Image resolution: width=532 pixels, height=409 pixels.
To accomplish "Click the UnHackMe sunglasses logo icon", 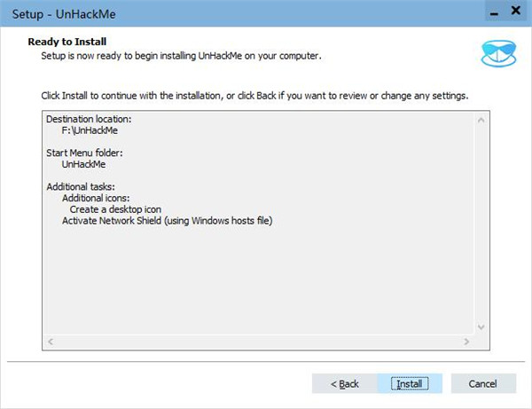I will [x=498, y=53].
